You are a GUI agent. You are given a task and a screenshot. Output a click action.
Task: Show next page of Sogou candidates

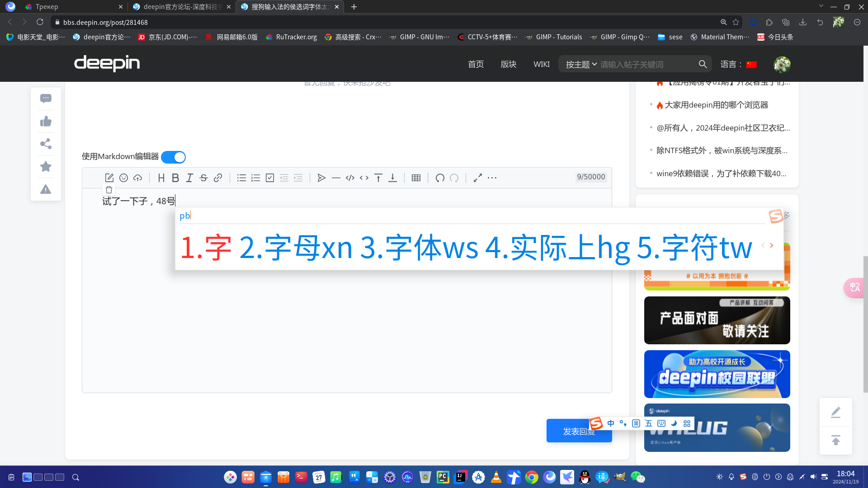tap(772, 245)
